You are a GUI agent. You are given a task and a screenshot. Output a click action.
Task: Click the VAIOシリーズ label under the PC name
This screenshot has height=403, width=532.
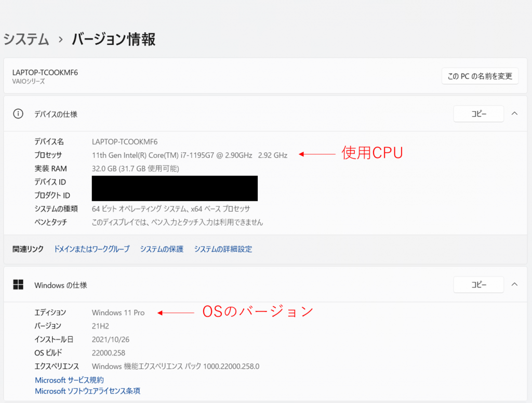pos(29,82)
